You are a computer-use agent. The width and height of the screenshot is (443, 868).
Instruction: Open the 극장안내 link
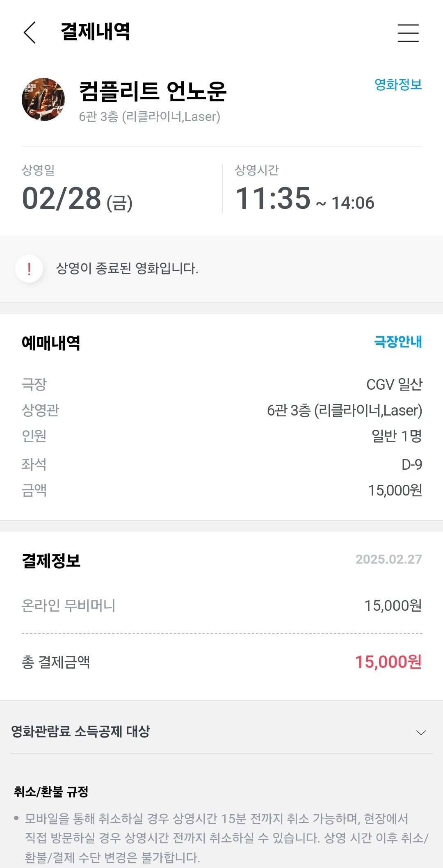click(x=398, y=341)
